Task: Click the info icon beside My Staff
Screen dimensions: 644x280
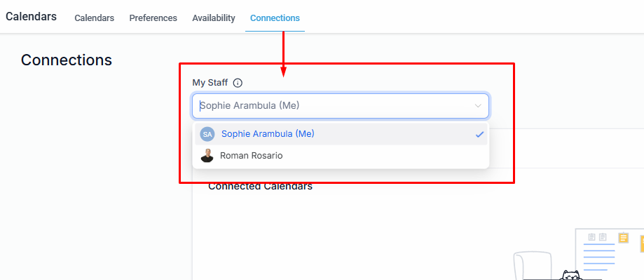Action: 238,83
